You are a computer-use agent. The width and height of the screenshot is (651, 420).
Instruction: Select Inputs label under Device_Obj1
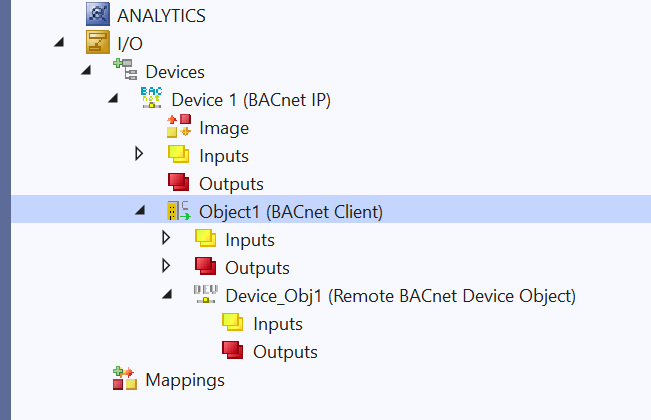(278, 325)
